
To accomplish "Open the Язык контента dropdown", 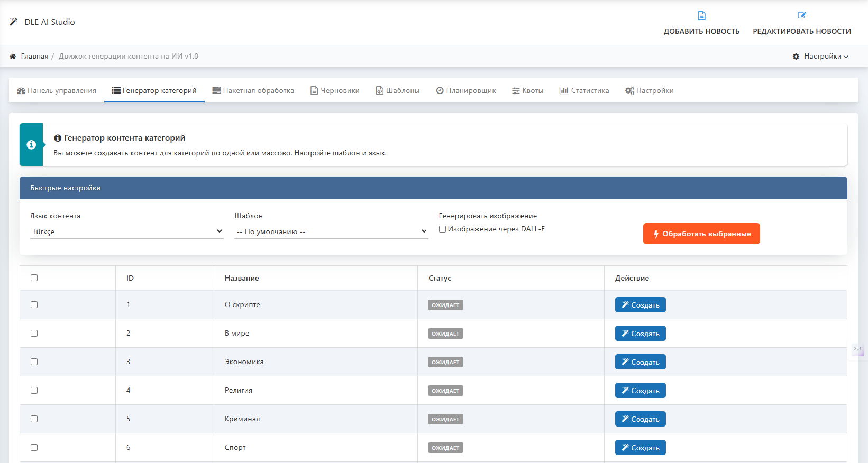I will coord(126,232).
